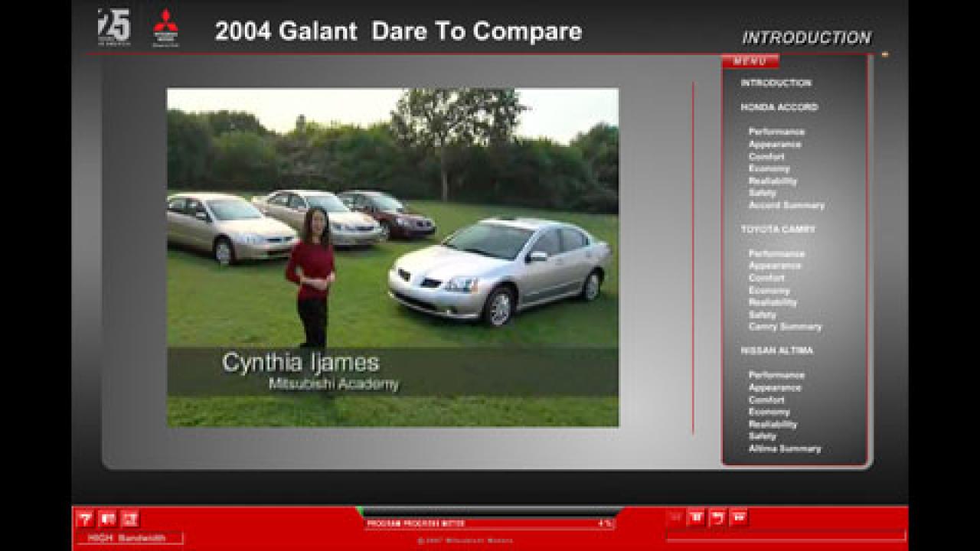Open Accord Summary menu item
This screenshot has width=980, height=551.
pos(786,205)
